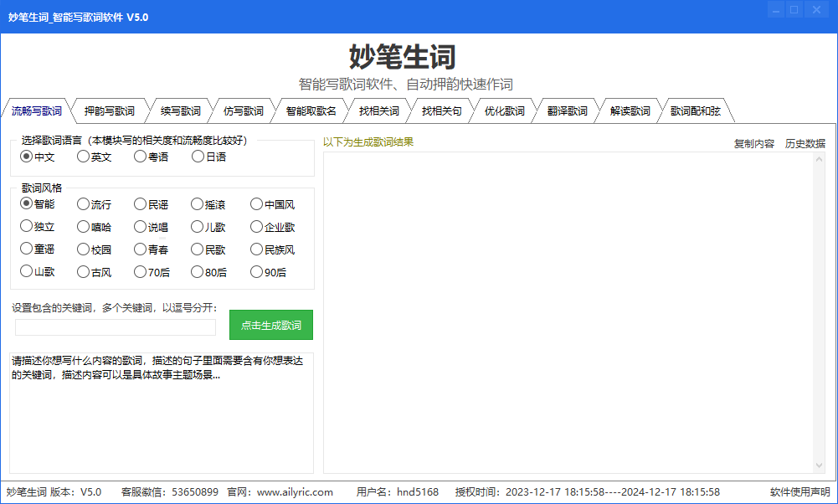This screenshot has width=838, height=504.
Task: Focus the keyword input field
Action: pyautogui.click(x=116, y=327)
